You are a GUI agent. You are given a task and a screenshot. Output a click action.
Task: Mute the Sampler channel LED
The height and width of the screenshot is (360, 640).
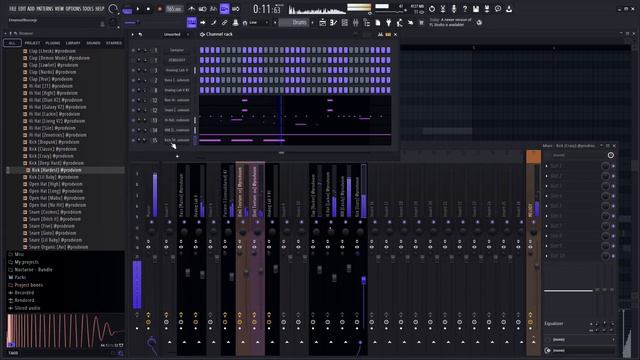[x=133, y=50]
